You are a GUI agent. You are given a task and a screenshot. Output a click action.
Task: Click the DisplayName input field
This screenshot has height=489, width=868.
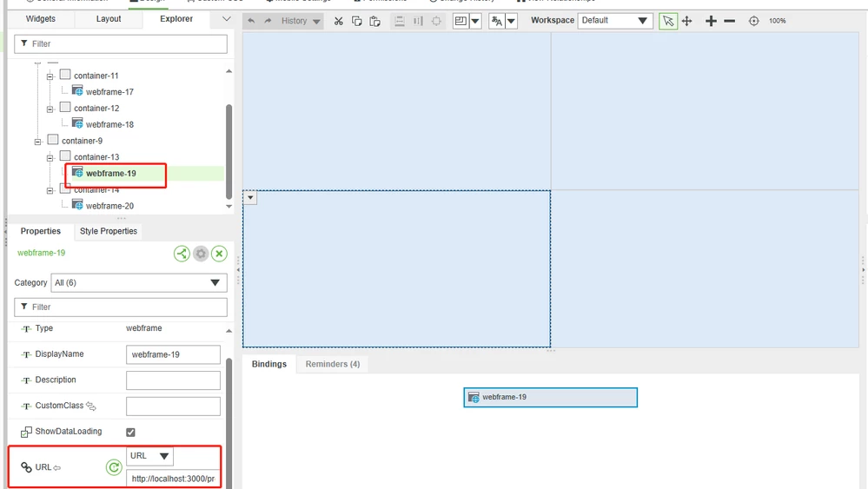coord(173,354)
